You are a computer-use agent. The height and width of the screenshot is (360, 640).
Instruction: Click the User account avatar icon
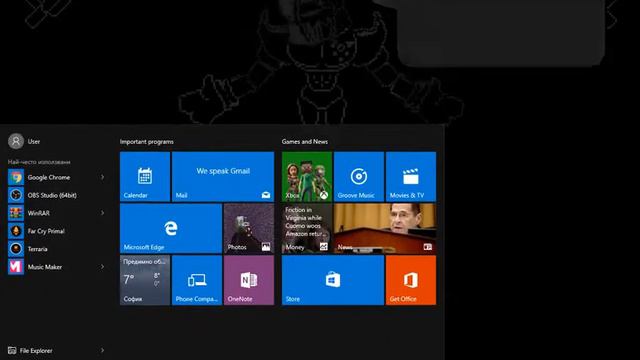[16, 141]
